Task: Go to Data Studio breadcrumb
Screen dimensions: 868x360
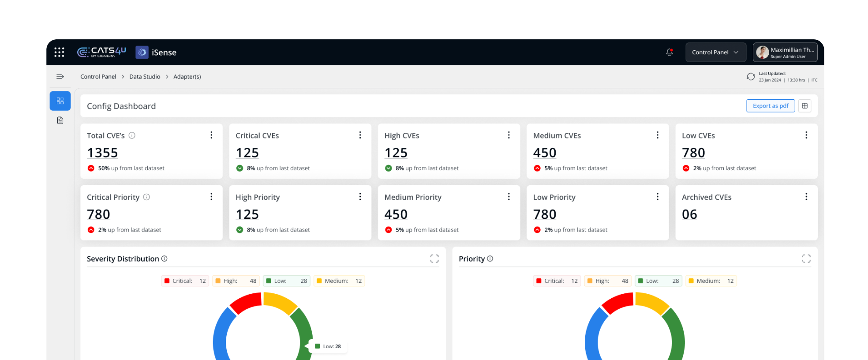Action: tap(145, 77)
